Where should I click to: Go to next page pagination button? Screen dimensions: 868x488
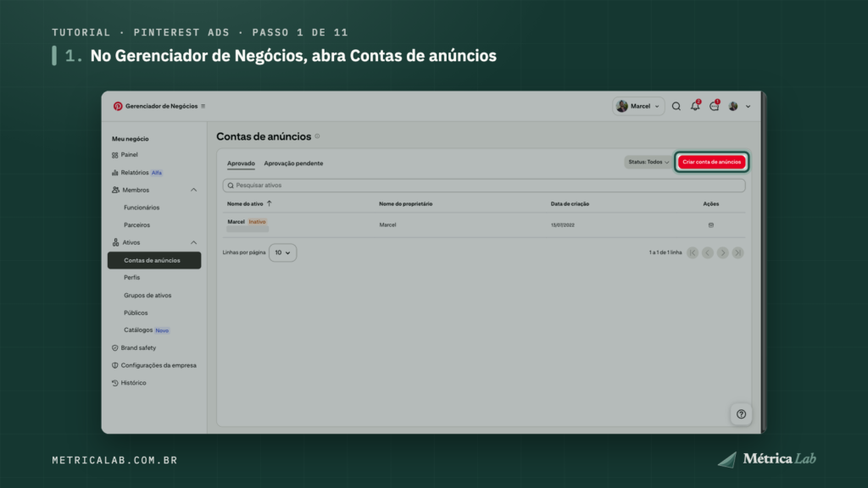pos(722,252)
